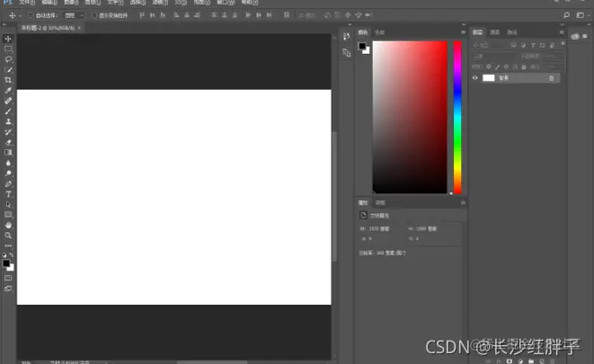Click the Background layer thumbnail

[488, 78]
